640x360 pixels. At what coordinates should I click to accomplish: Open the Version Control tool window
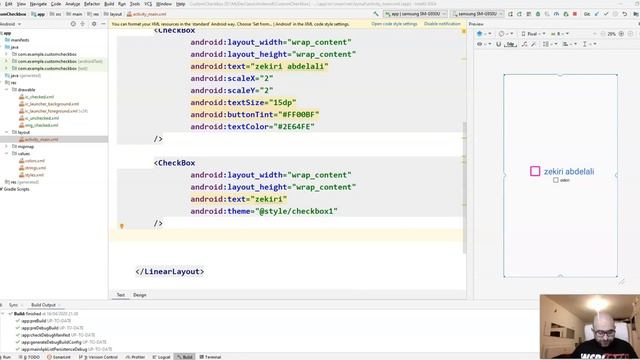pyautogui.click(x=98, y=357)
